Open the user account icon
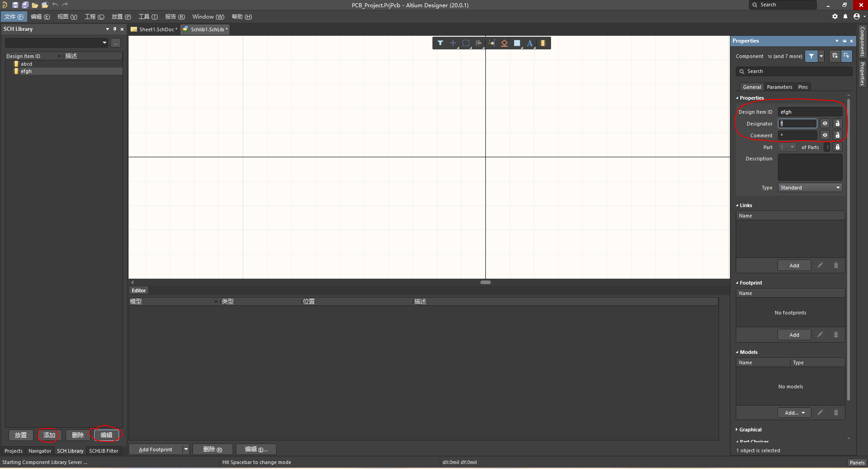Screen dimensions: 868x469 [857, 16]
